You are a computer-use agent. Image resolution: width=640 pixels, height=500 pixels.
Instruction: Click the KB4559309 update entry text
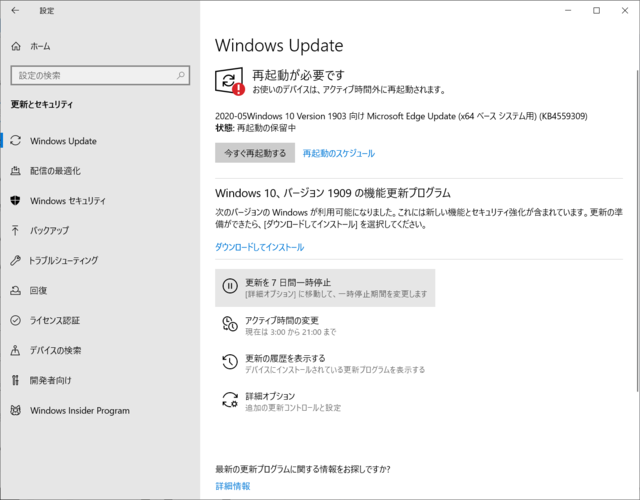coord(401,116)
